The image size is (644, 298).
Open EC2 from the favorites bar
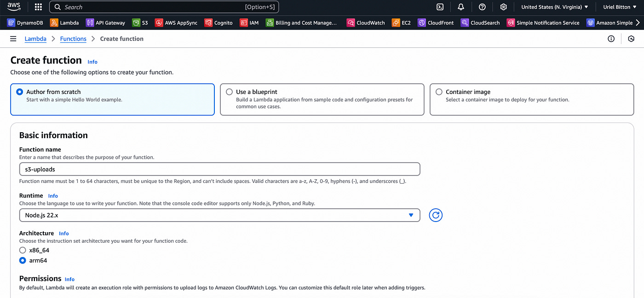point(401,23)
